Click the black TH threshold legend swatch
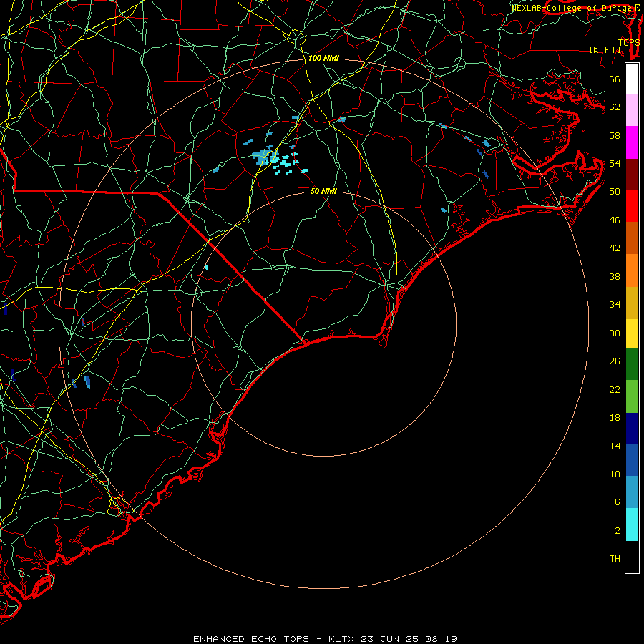The width and height of the screenshot is (644, 644). (x=632, y=557)
